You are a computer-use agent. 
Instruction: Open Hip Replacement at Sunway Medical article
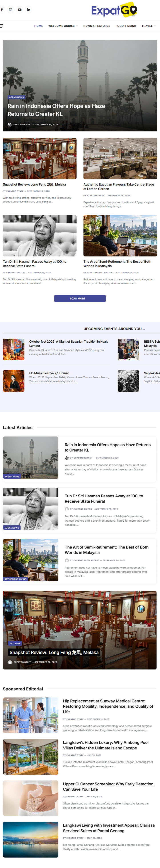click(x=108, y=706)
